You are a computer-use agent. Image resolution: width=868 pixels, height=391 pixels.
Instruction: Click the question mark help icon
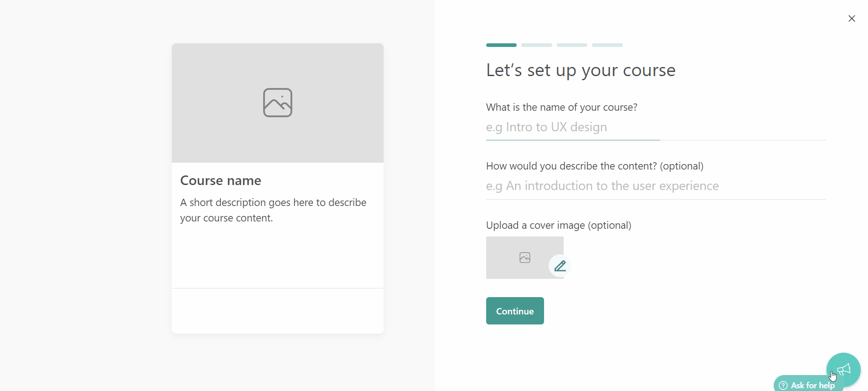(x=783, y=385)
